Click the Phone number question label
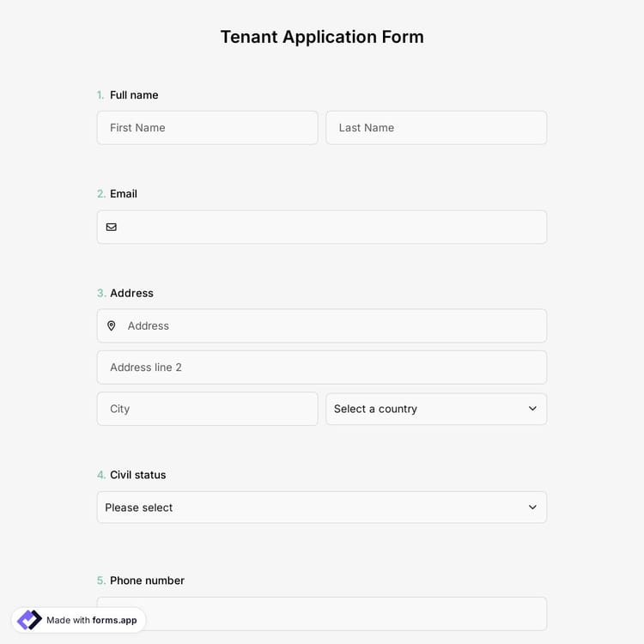This screenshot has width=644, height=644. 147,580
